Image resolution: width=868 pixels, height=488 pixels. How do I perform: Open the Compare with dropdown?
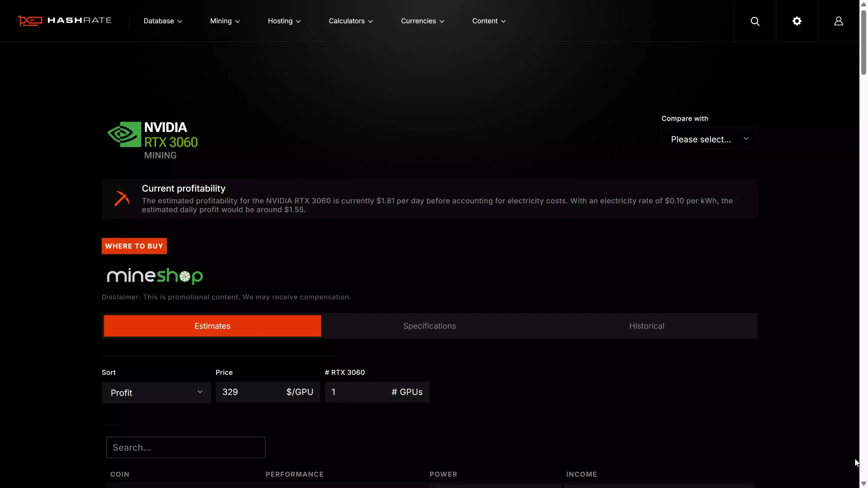[709, 139]
